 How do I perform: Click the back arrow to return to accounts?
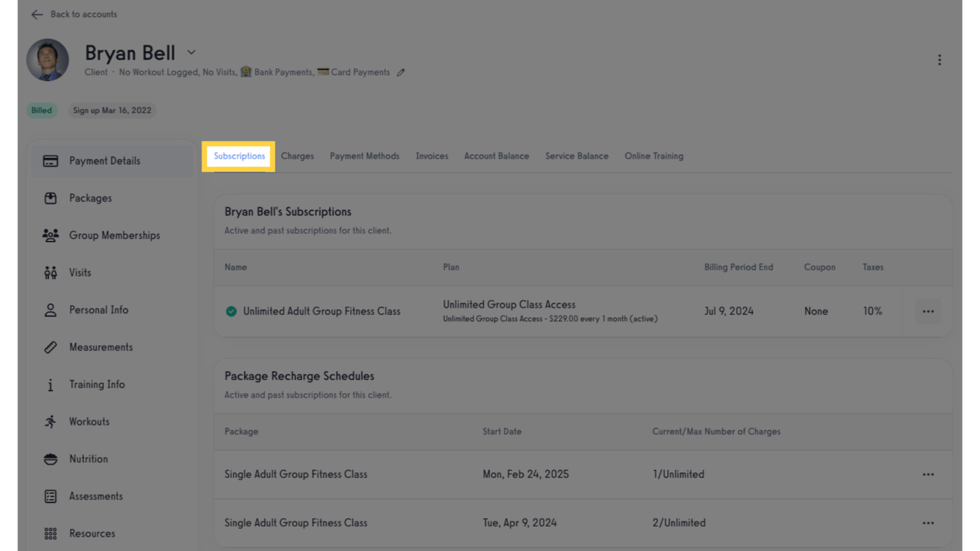tap(37, 14)
